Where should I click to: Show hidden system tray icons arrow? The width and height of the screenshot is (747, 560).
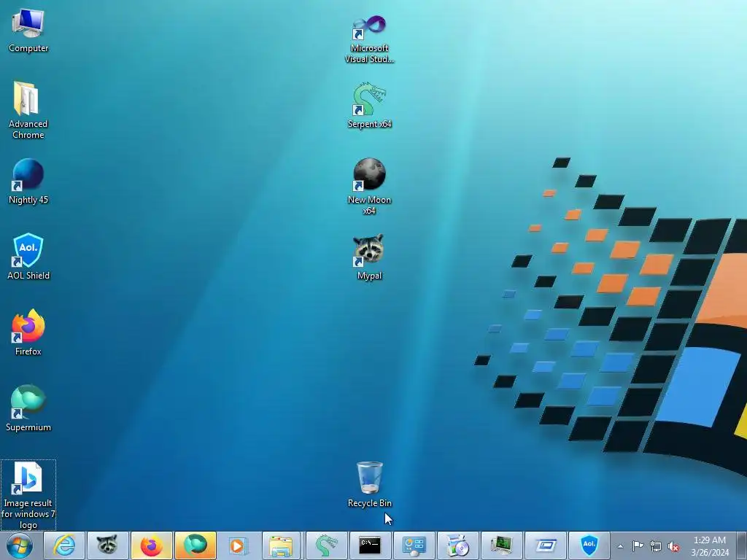[620, 546]
